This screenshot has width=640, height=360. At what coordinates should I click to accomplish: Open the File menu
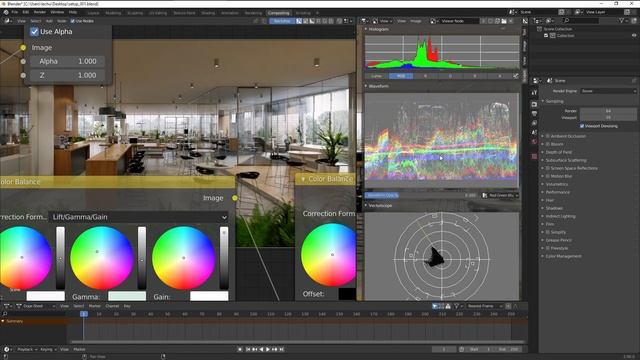[x=15, y=12]
